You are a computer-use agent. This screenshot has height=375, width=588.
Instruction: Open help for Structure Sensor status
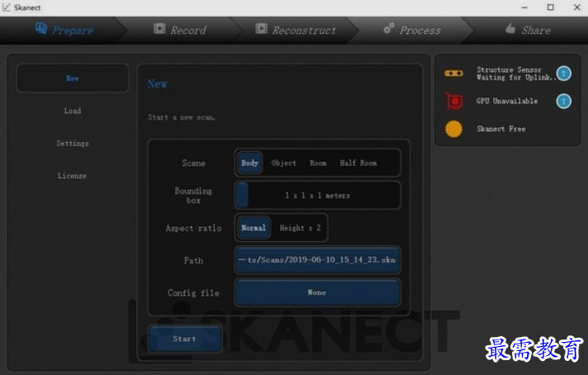tap(563, 74)
